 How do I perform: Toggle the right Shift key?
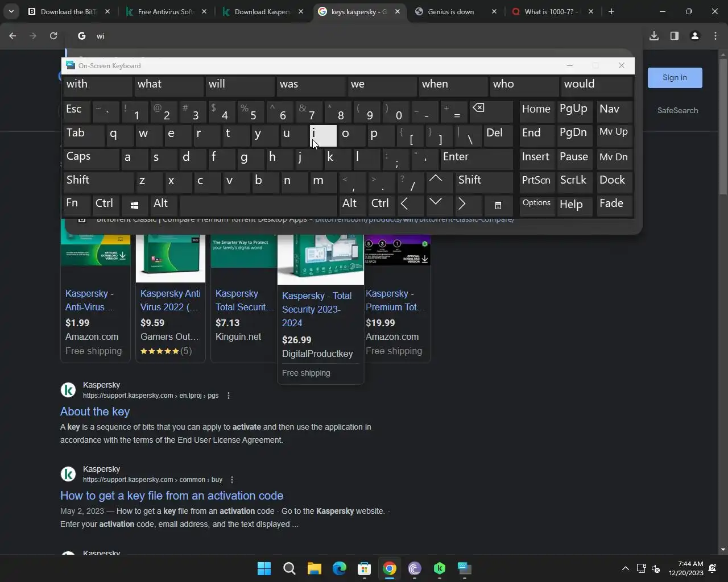click(x=484, y=182)
